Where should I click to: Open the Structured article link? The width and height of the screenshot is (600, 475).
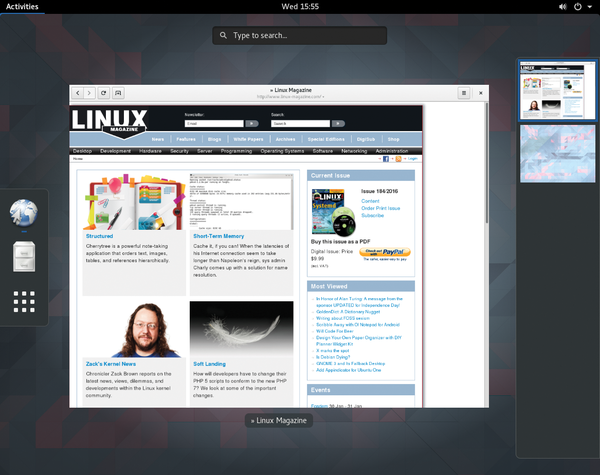pos(99,236)
